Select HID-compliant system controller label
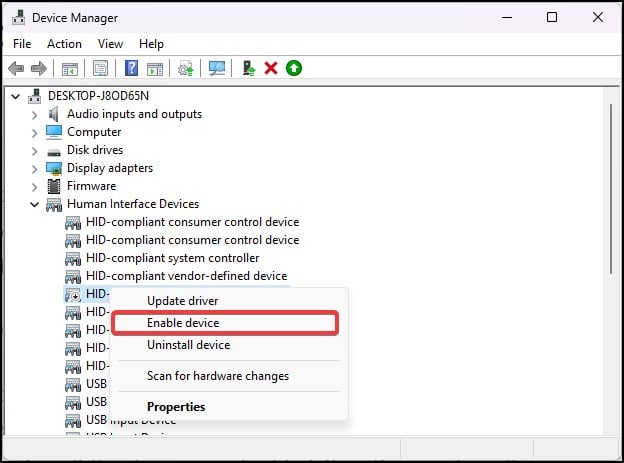 pyautogui.click(x=173, y=258)
